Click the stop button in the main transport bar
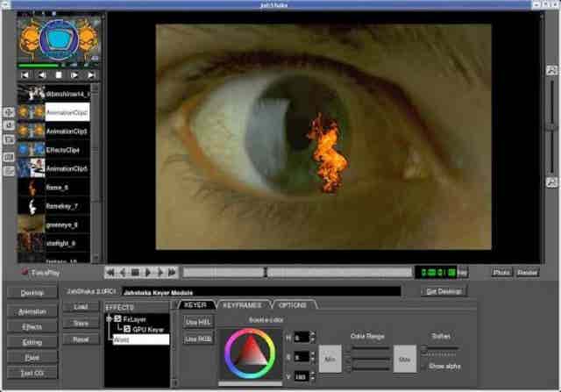 click(x=136, y=273)
